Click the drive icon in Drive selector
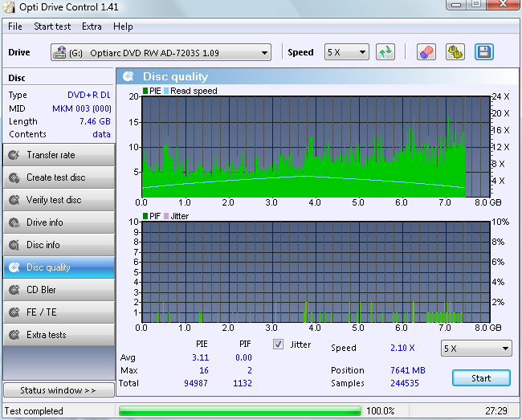Viewport: 522px width, 420px height. 59,52
